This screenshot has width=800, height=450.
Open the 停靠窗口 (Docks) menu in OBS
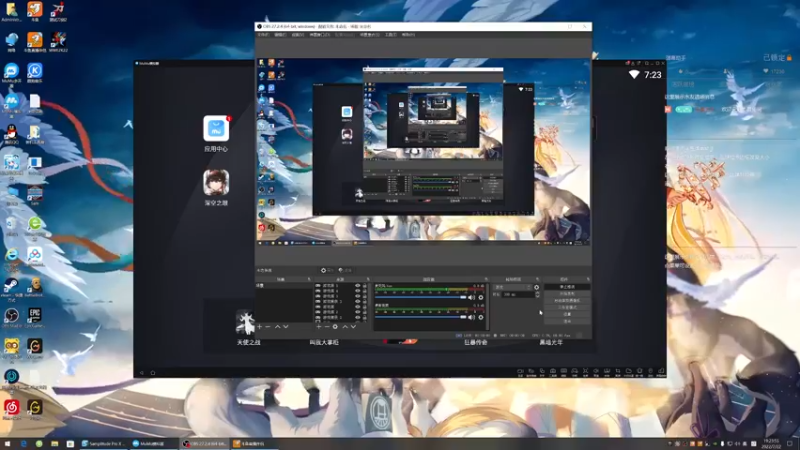[x=320, y=35]
